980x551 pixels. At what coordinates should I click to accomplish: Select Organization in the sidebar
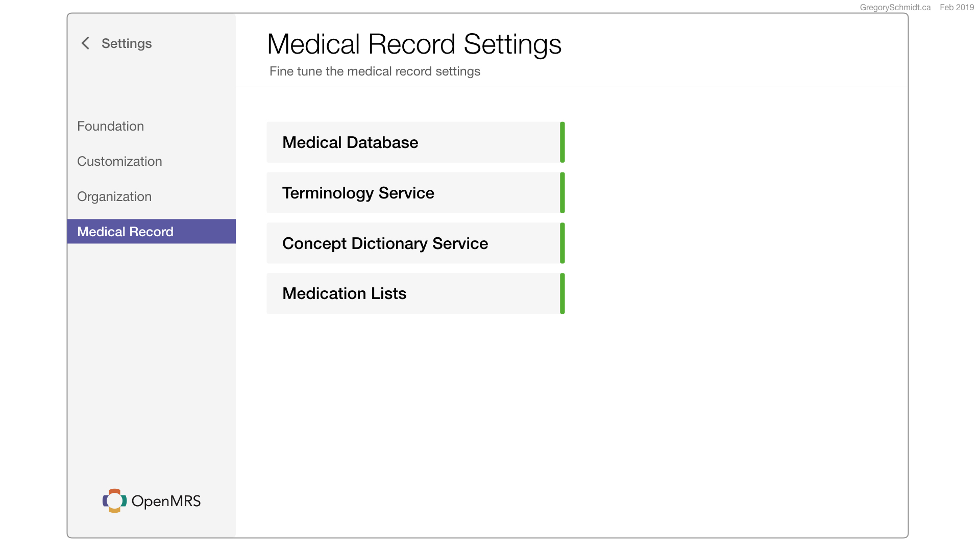click(x=114, y=196)
